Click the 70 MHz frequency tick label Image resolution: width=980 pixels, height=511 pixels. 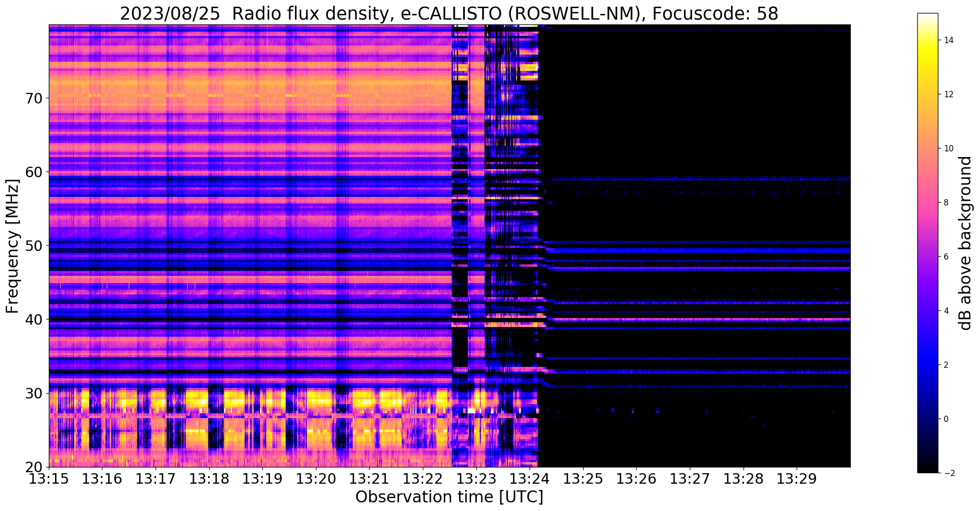(34, 98)
